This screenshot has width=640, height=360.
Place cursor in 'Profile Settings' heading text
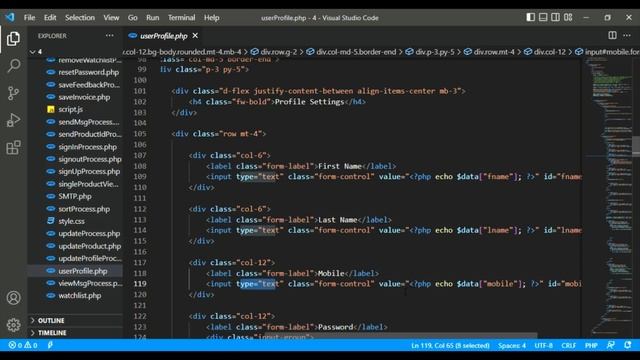(x=309, y=102)
